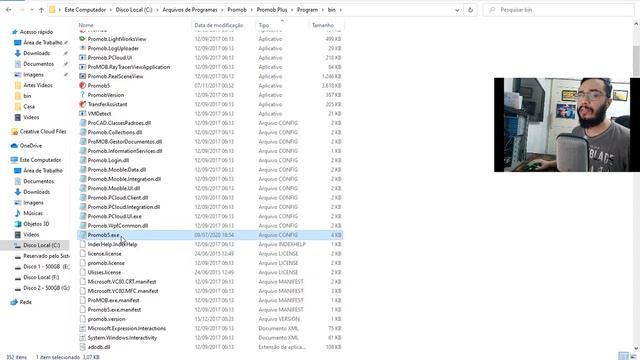Click Program in the address path

307,10
